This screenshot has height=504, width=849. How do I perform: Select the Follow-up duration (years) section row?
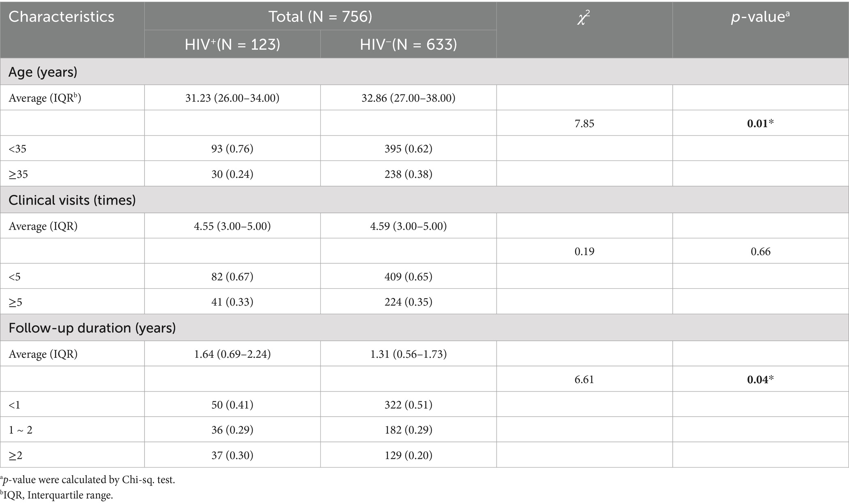[x=92, y=328]
